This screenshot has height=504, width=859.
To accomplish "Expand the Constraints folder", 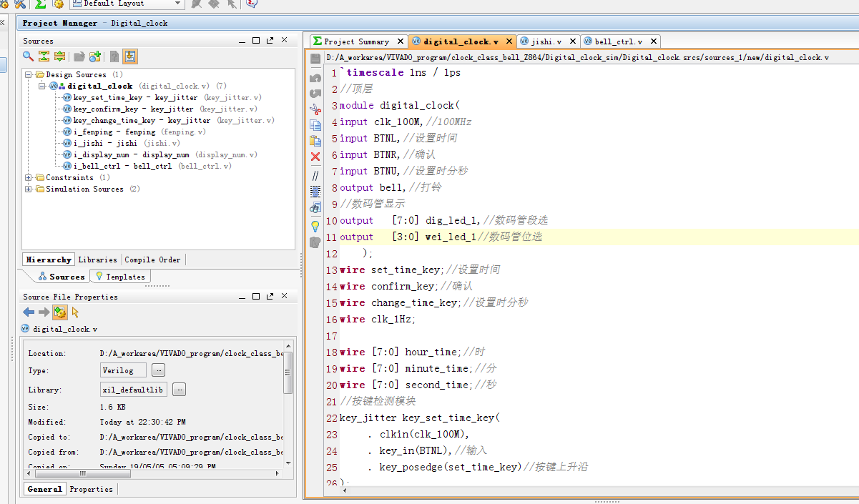I will click(29, 177).
